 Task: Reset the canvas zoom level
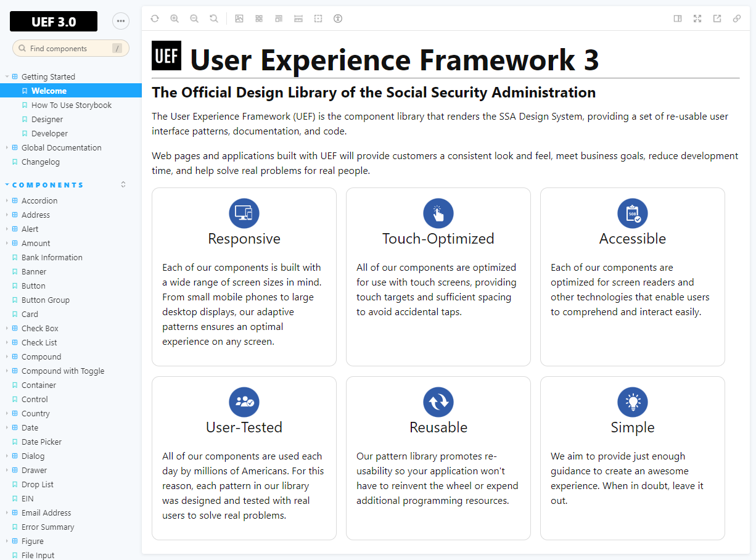pos(214,19)
